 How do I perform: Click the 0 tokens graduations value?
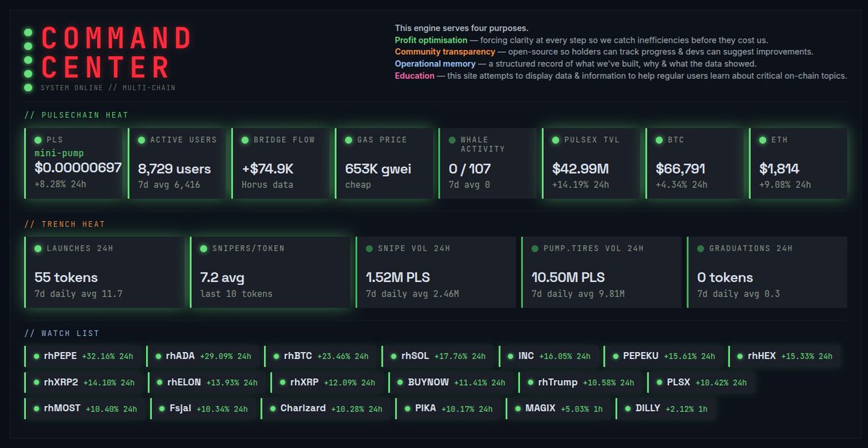(725, 277)
